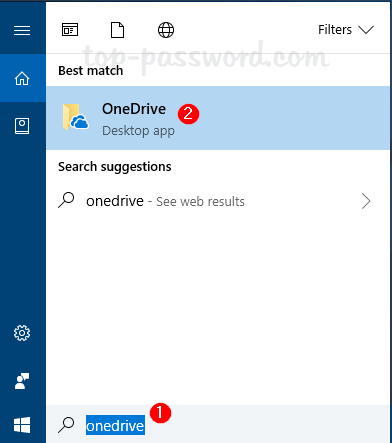Expand the hamburger menu in the sidebar

click(x=22, y=31)
